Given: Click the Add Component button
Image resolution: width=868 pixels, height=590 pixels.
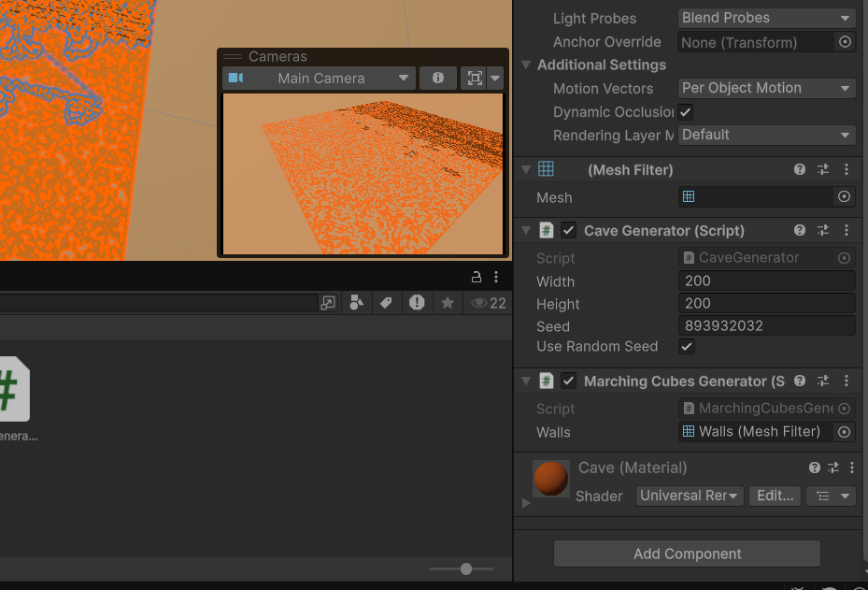Looking at the screenshot, I should 687,554.
